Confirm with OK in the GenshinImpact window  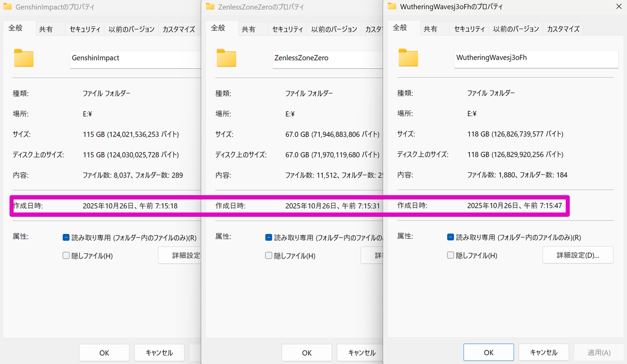(104, 353)
